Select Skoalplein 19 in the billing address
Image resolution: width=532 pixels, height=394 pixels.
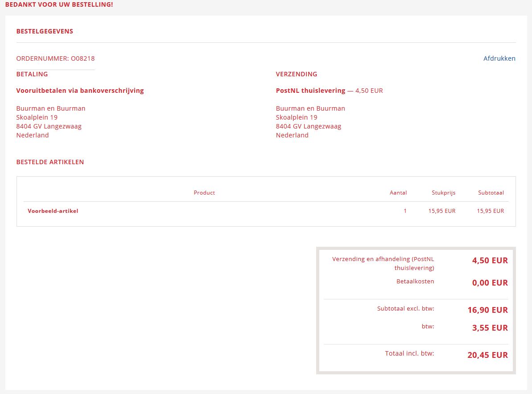point(37,117)
